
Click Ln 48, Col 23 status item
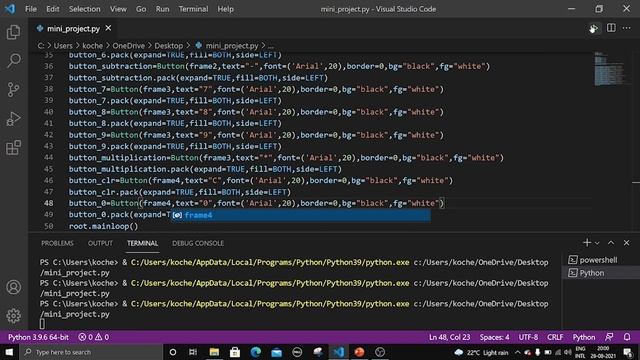click(x=449, y=337)
